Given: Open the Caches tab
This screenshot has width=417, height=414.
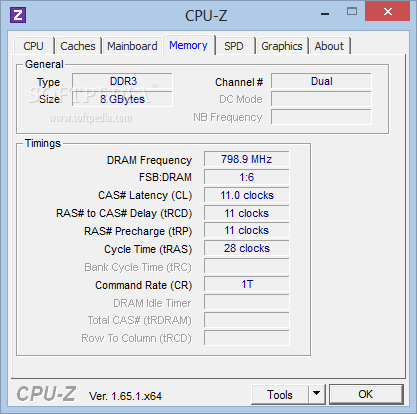Looking at the screenshot, I should tap(78, 46).
